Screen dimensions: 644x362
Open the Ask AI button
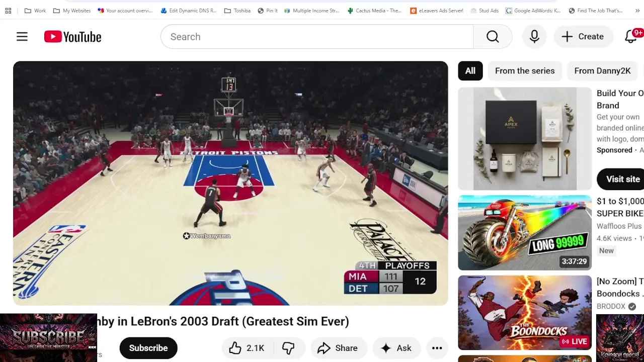[x=396, y=348]
